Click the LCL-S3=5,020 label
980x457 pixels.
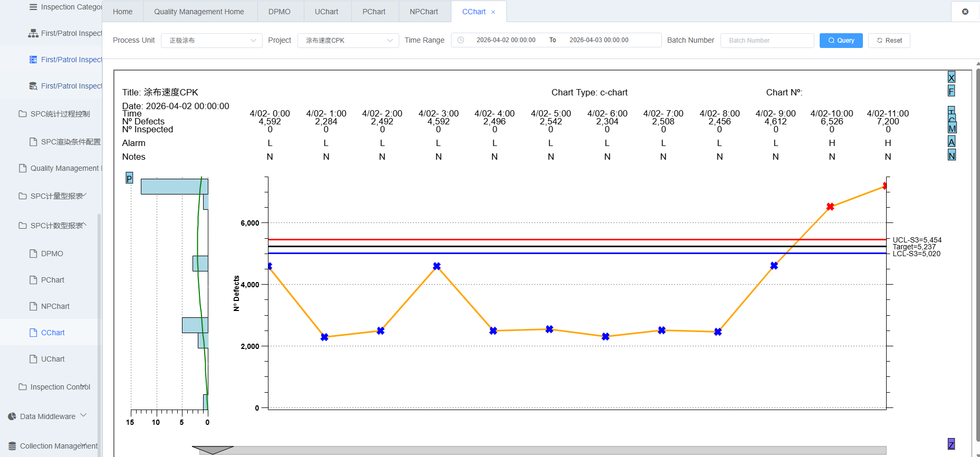(x=916, y=254)
